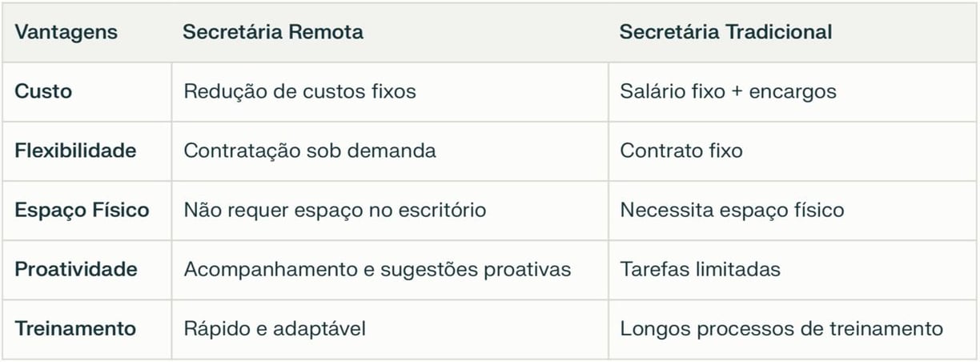
Task: Select the Espaço Físico row label
Action: [x=82, y=211]
